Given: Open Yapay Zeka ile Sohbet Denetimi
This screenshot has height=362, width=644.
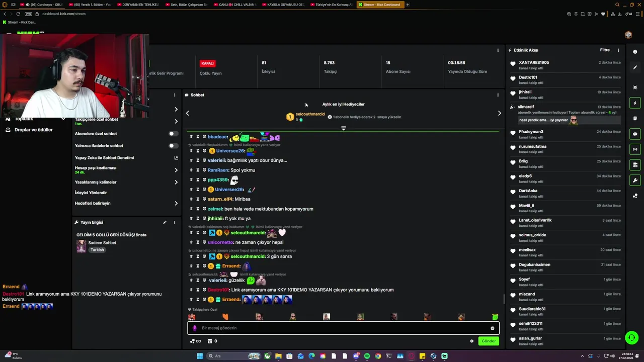Looking at the screenshot, I should click(104, 158).
